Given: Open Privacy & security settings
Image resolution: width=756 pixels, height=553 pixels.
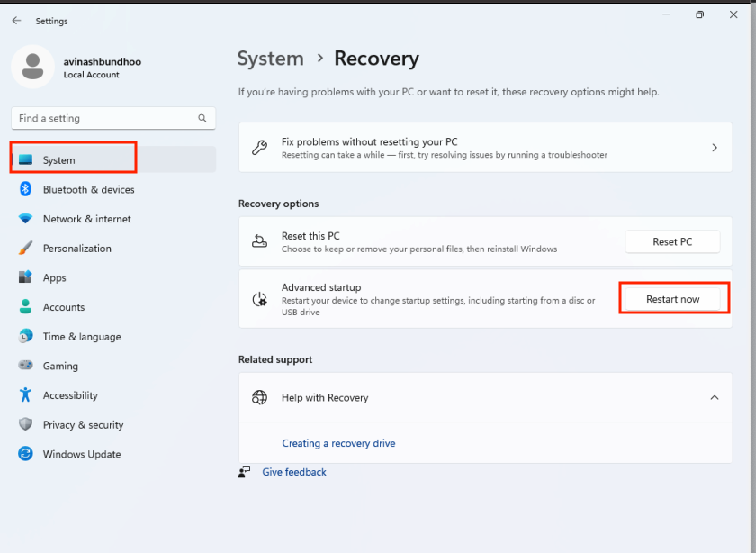Looking at the screenshot, I should tap(24, 424).
